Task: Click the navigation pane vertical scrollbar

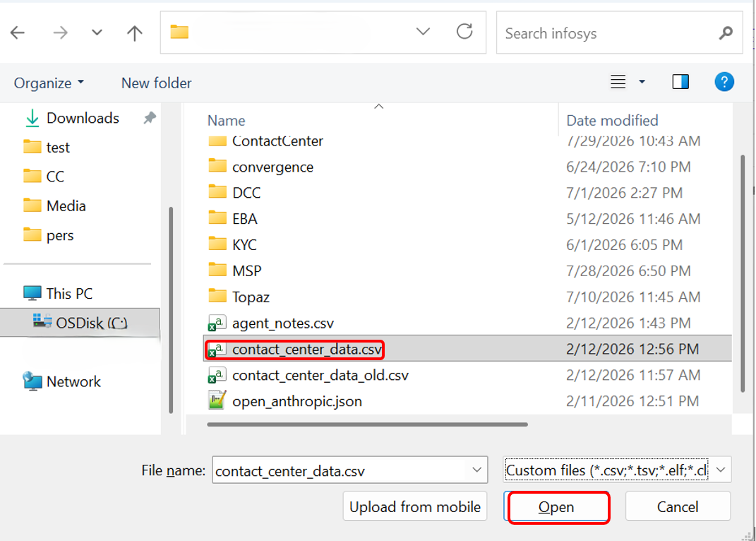Action: (171, 310)
